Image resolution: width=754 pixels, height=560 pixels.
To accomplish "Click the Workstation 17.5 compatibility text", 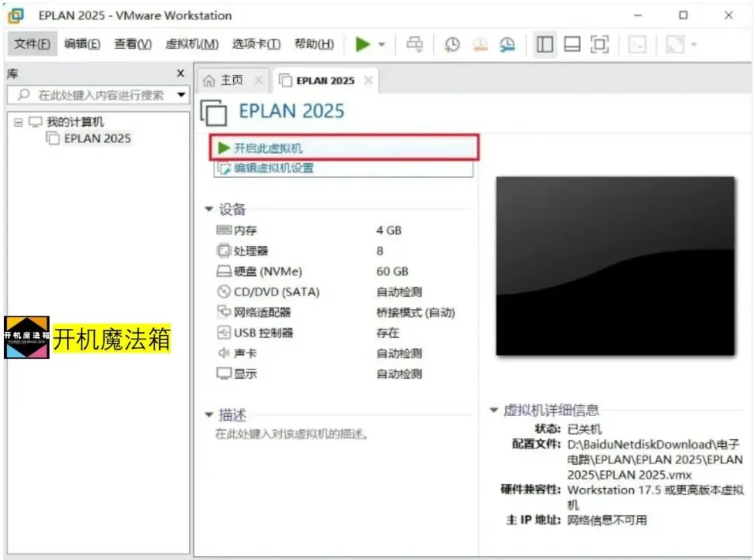I will pos(656,497).
